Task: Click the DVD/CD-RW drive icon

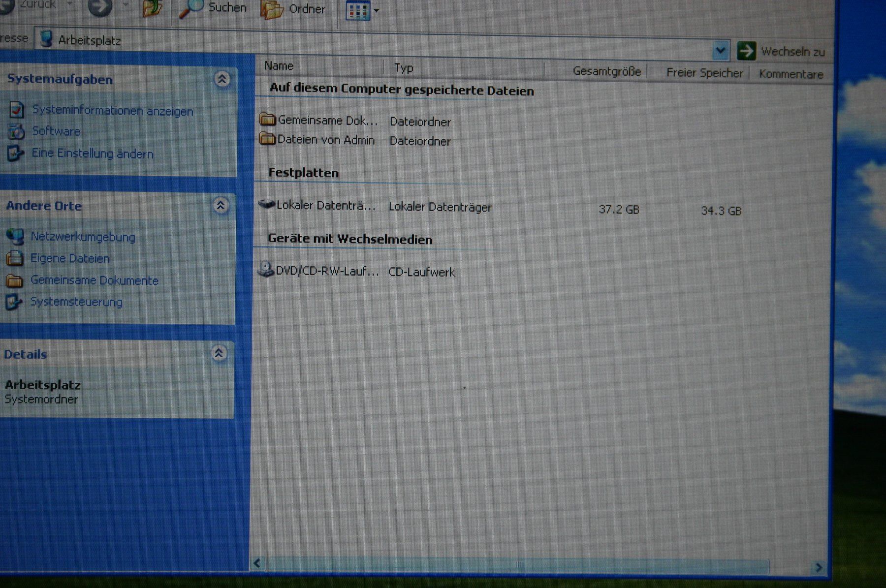Action: click(x=266, y=269)
